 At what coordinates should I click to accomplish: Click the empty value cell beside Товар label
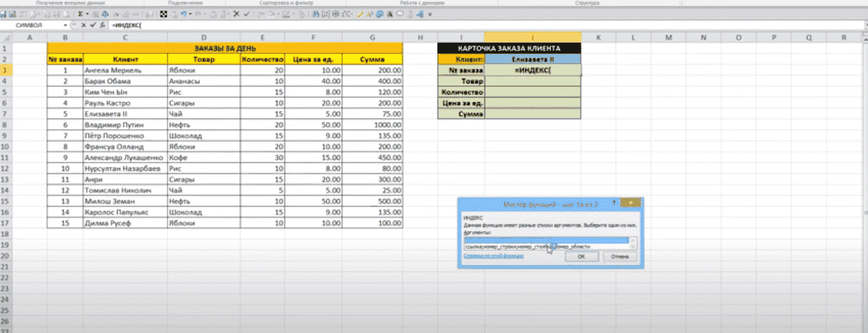[x=533, y=81]
